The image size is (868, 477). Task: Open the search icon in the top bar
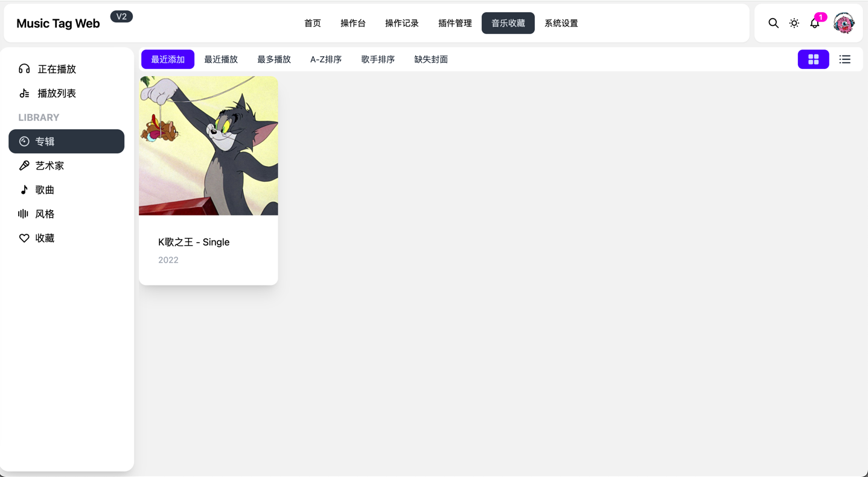pos(773,23)
